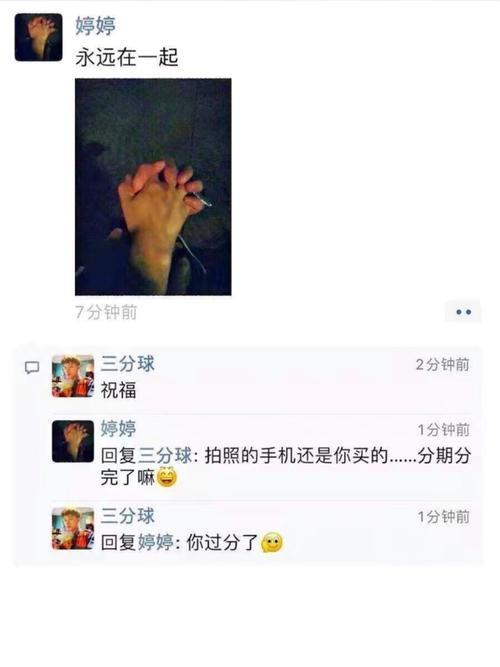
Task: Select the 祝福 comment text
Action: pos(118,390)
